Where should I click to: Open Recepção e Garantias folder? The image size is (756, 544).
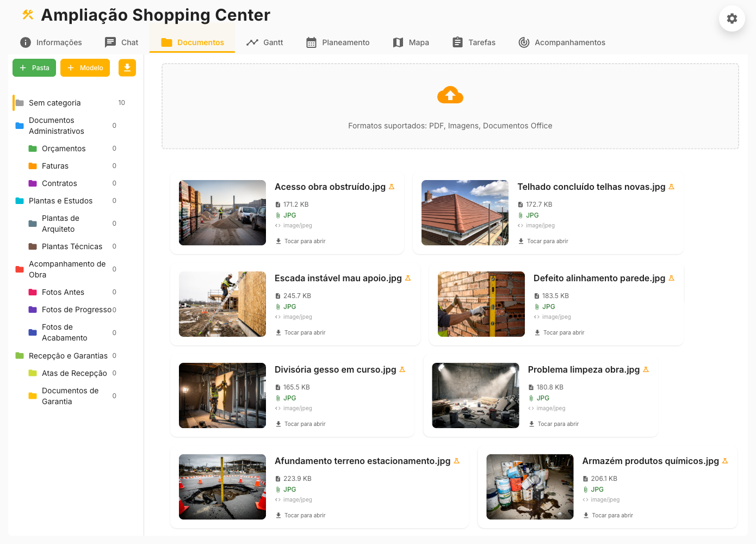tap(68, 356)
